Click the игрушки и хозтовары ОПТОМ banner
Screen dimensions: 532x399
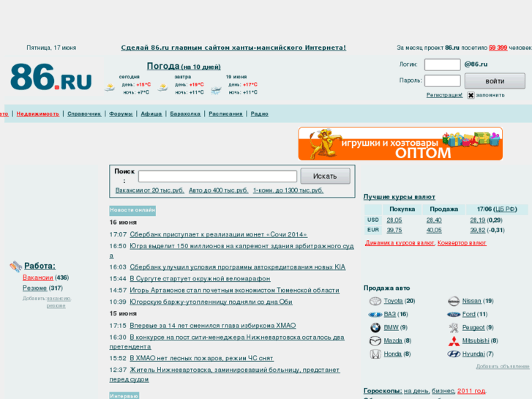[x=400, y=143]
